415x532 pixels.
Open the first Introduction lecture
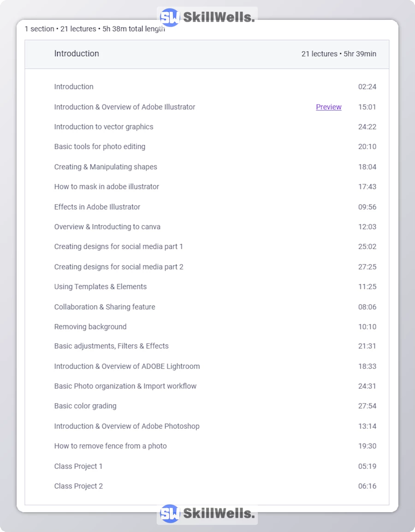coord(74,87)
